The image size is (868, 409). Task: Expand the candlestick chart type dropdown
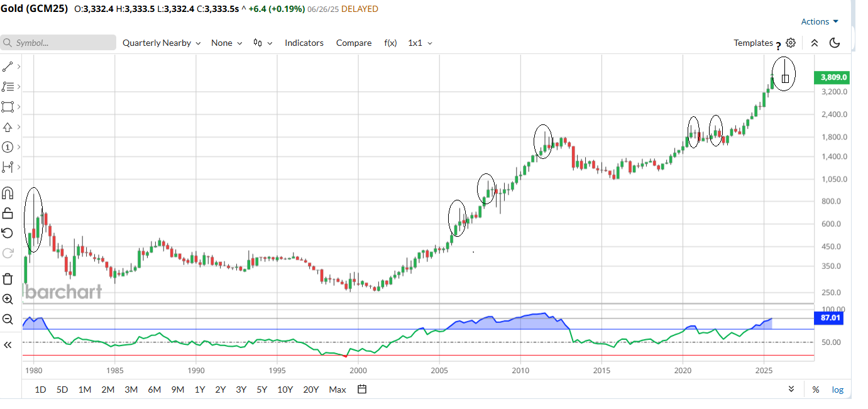point(263,43)
